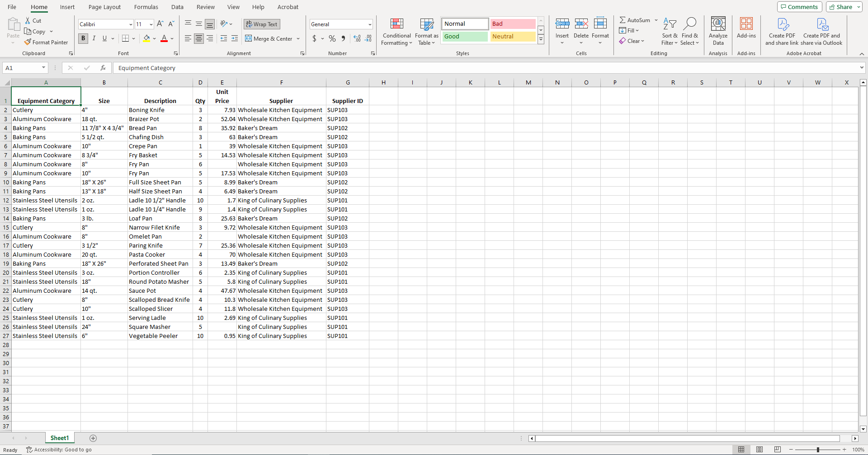
Task: Click the Sort & Filter icon
Action: click(670, 23)
